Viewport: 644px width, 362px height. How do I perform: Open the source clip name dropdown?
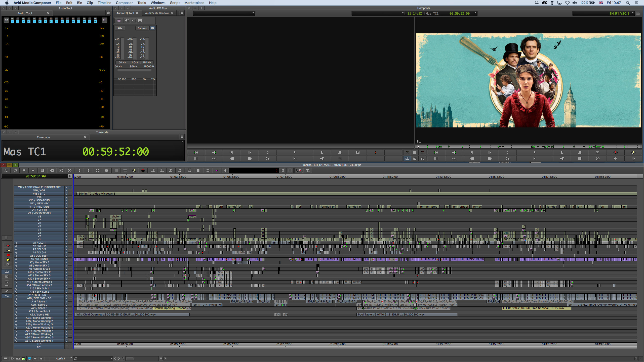pos(224,13)
